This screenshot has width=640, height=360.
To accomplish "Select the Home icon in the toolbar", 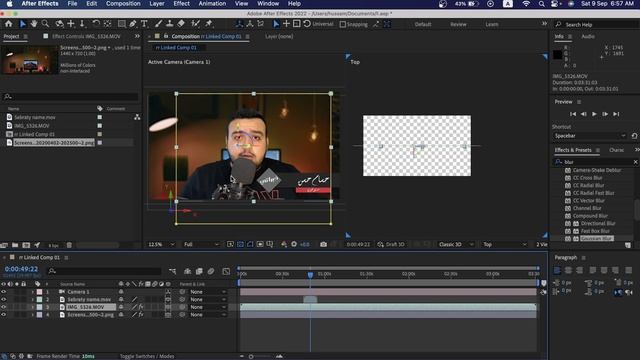I will pyautogui.click(x=9, y=24).
